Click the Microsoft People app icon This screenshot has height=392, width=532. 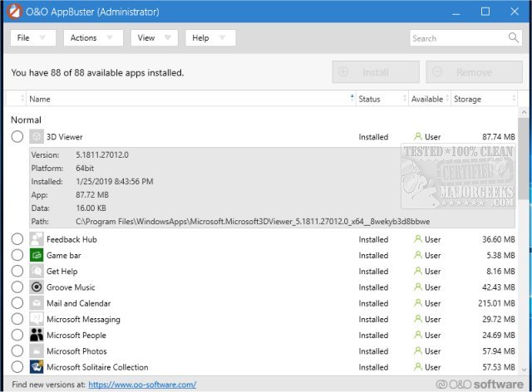pyautogui.click(x=37, y=336)
